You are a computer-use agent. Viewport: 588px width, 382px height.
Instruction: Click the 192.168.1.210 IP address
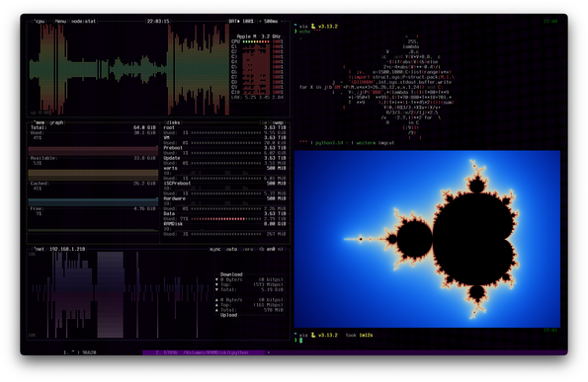67,249
